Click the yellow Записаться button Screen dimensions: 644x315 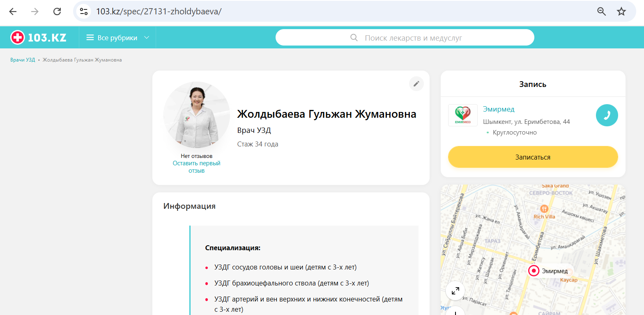pyautogui.click(x=533, y=157)
